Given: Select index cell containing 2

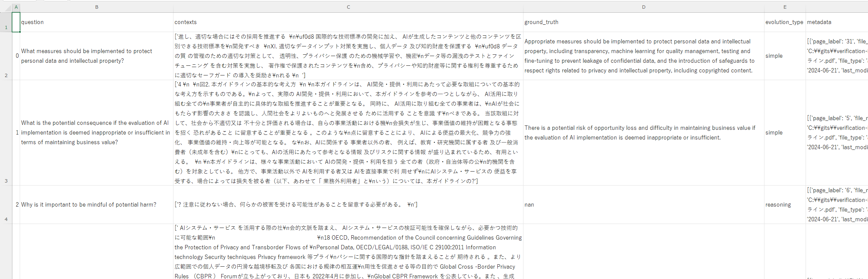Looking at the screenshot, I should click(x=16, y=205).
